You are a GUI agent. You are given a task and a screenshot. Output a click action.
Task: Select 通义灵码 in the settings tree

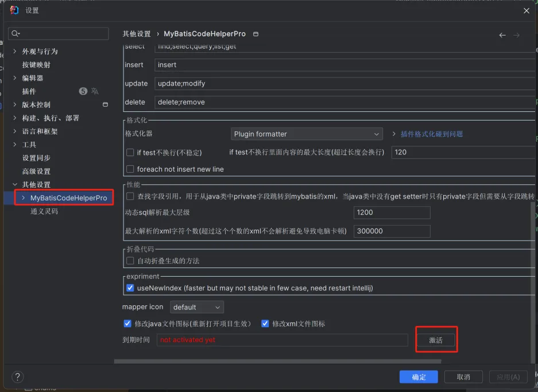(44, 211)
